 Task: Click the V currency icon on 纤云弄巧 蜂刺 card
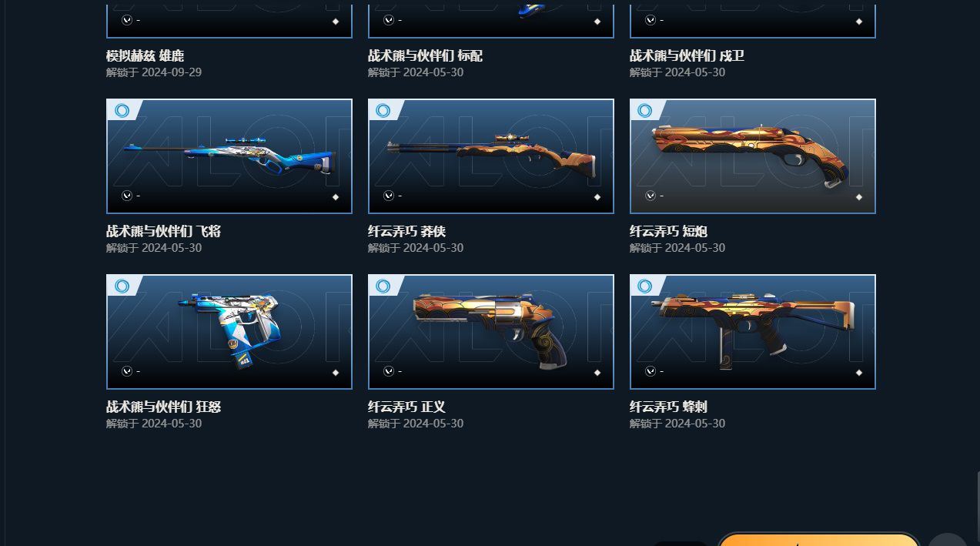[x=651, y=371]
